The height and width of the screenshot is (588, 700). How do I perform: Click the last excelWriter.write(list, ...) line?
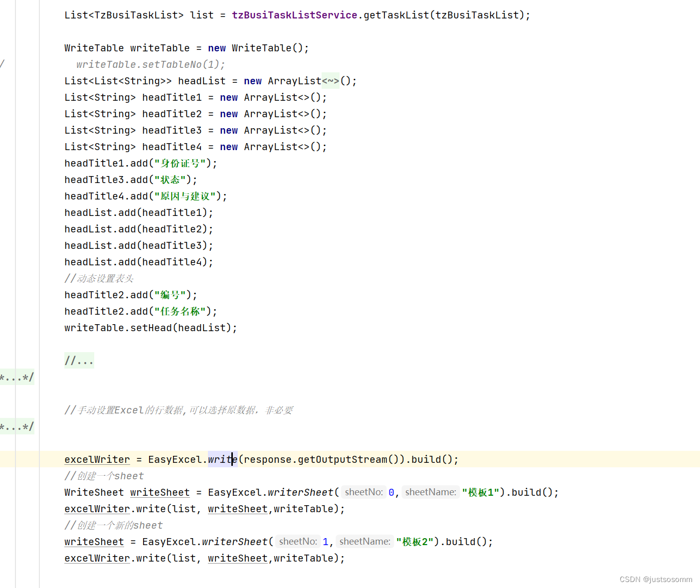pyautogui.click(x=204, y=558)
